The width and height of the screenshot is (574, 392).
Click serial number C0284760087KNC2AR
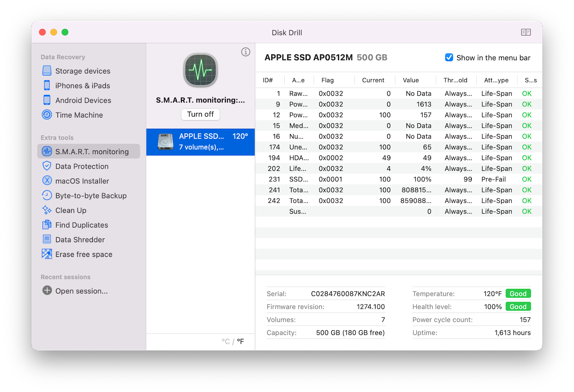point(348,294)
